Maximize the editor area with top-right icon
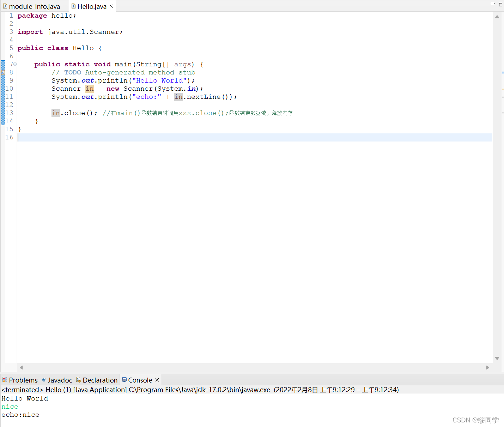Screen dimensions: 504x427 500,4
